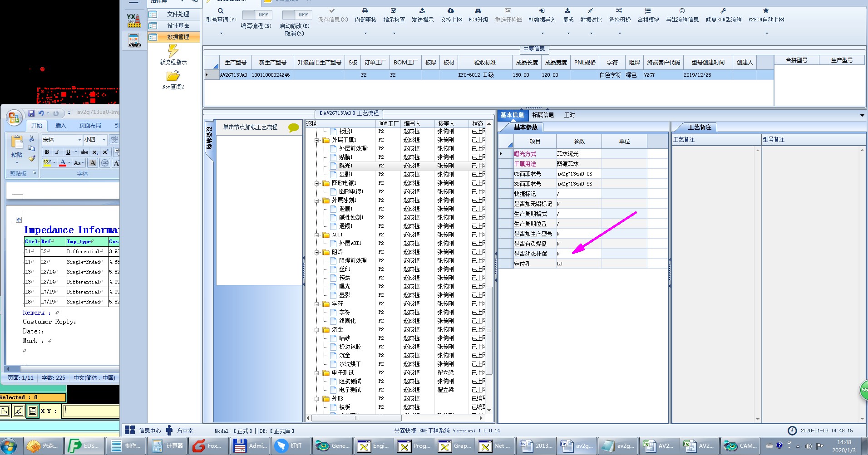This screenshot has width=868, height=455.
Task: Open the dropdown arrow under 内部审核
Action: point(365,33)
